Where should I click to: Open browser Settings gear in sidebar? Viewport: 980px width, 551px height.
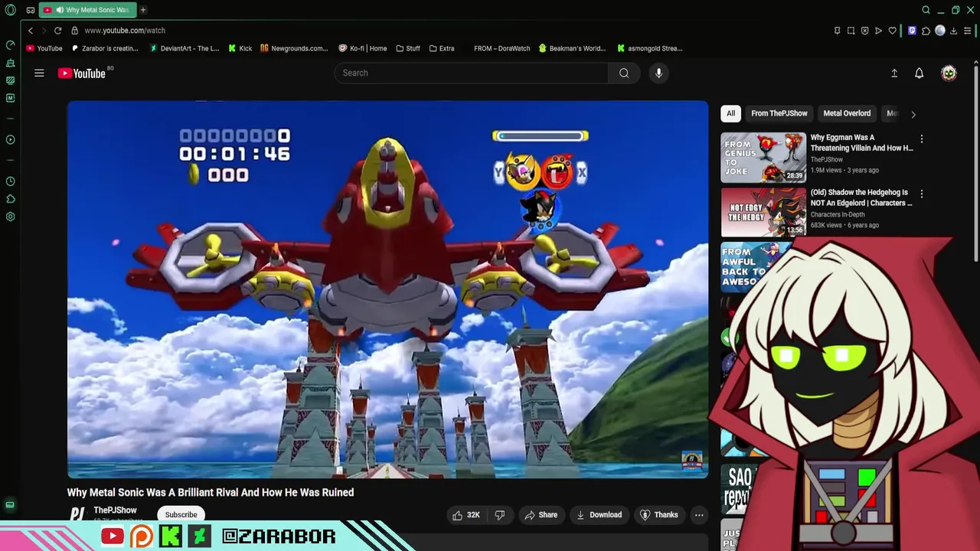coord(10,217)
